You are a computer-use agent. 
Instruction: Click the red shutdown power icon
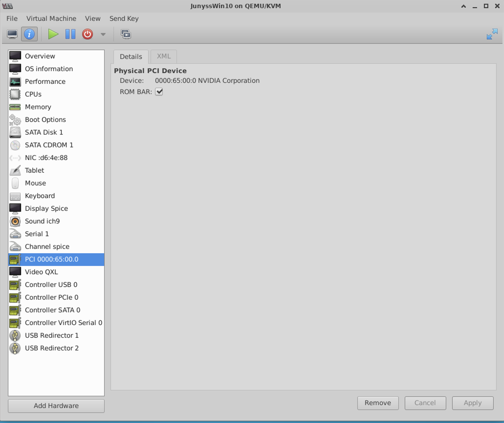pos(88,34)
